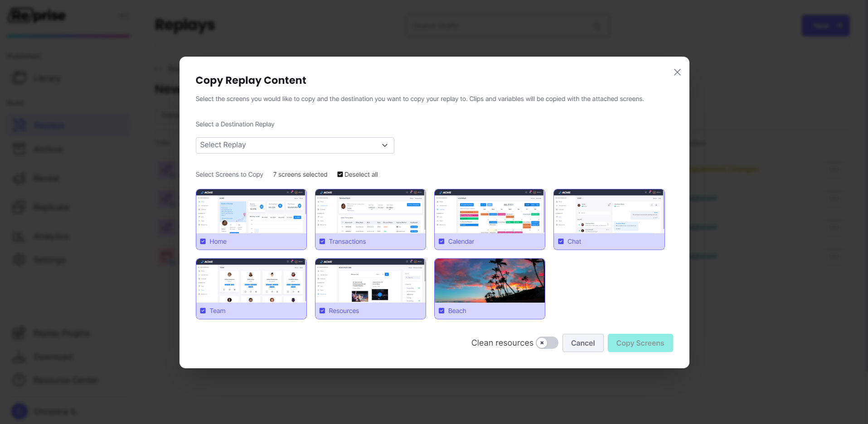Screen dimensions: 868x424
Task: Uncheck the Home screen checkbox
Action: point(203,241)
